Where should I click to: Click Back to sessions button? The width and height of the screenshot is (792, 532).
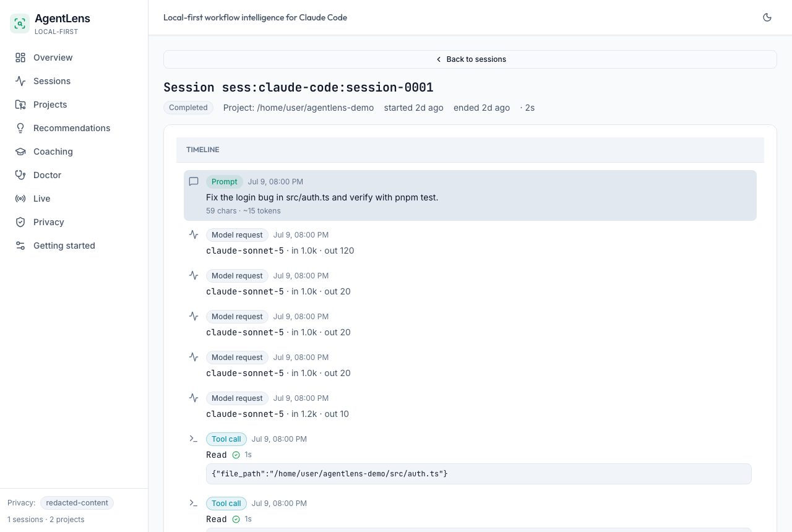pos(470,59)
